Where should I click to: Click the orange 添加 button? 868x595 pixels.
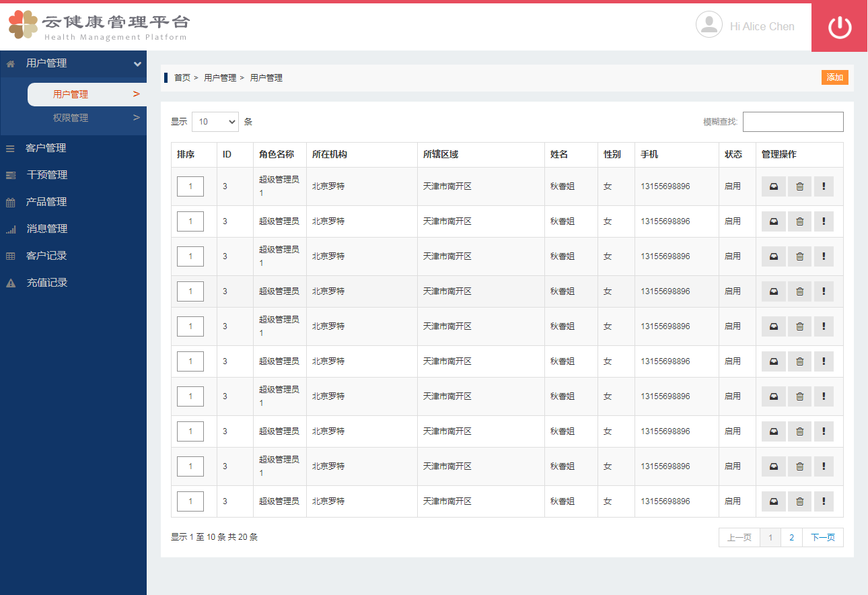pos(834,77)
